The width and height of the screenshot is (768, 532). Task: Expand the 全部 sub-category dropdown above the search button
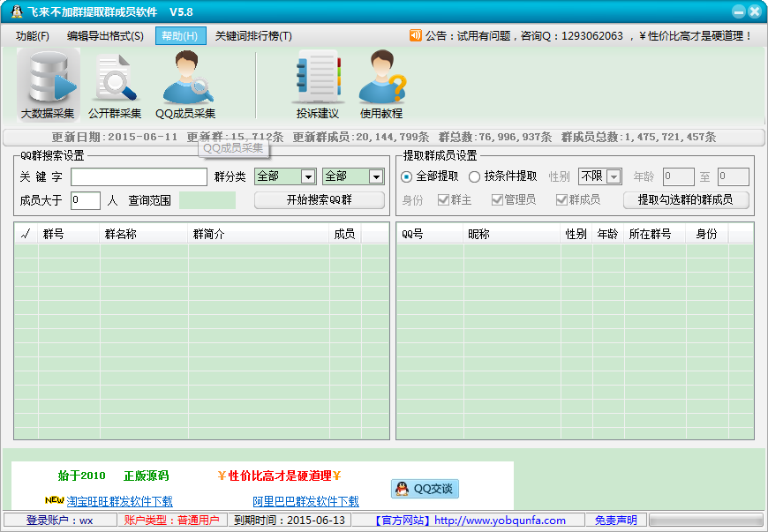tap(376, 176)
